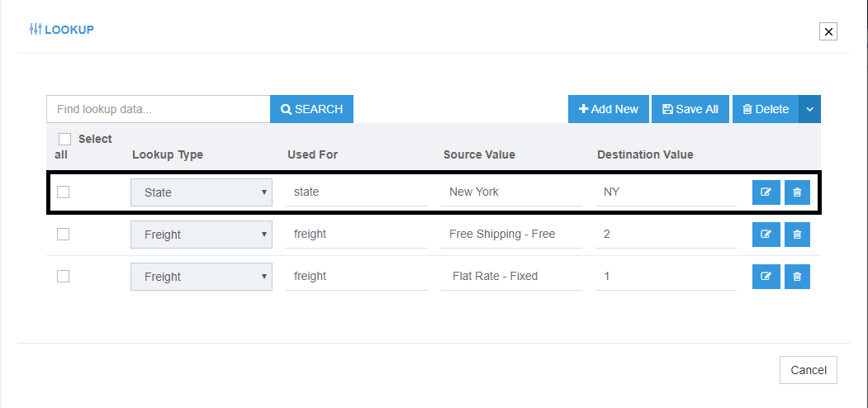The image size is (868, 408).
Task: Click the edit icon for the State row
Action: point(766,192)
